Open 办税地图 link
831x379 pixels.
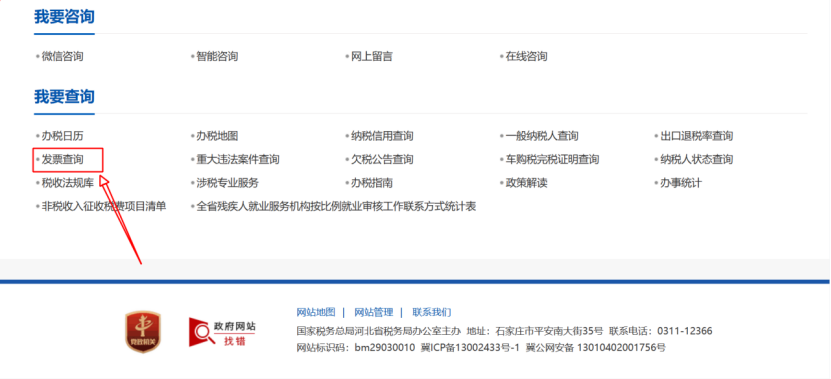[x=217, y=136]
